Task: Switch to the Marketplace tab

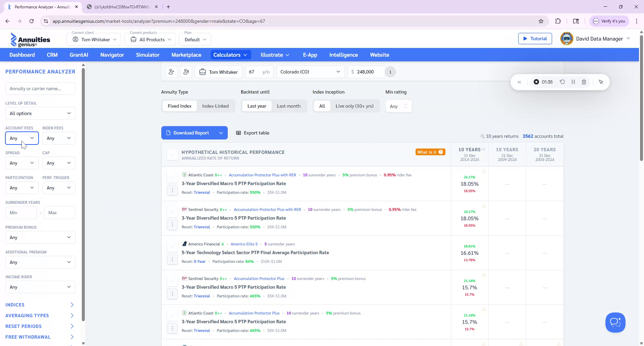Action: [x=186, y=55]
